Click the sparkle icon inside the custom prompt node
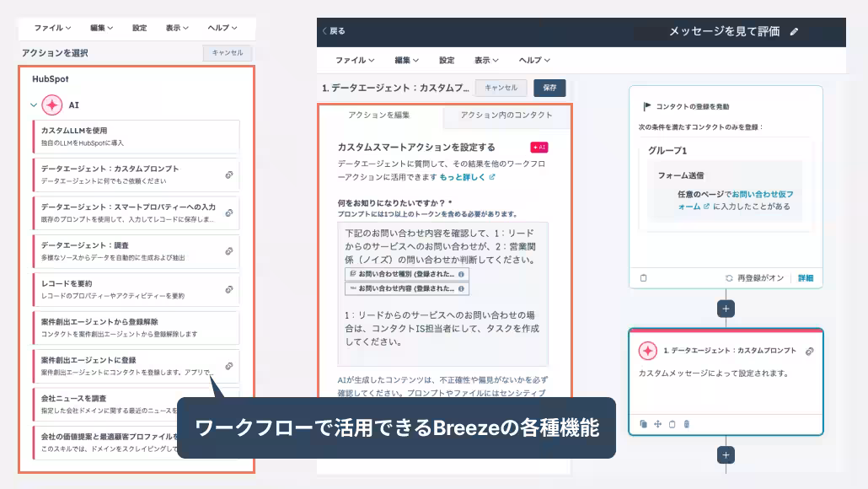 pyautogui.click(x=647, y=349)
